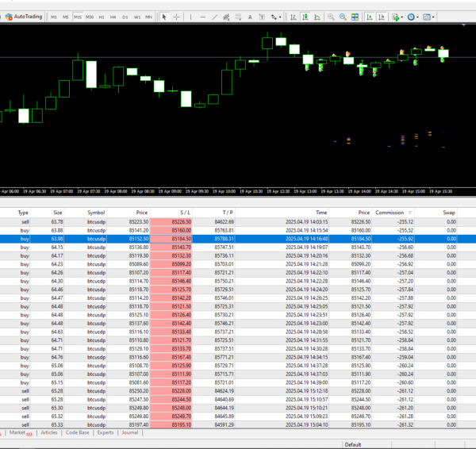This screenshot has height=449, width=476.
Task: Open the Indicators list dropdown
Action: tap(397, 17)
